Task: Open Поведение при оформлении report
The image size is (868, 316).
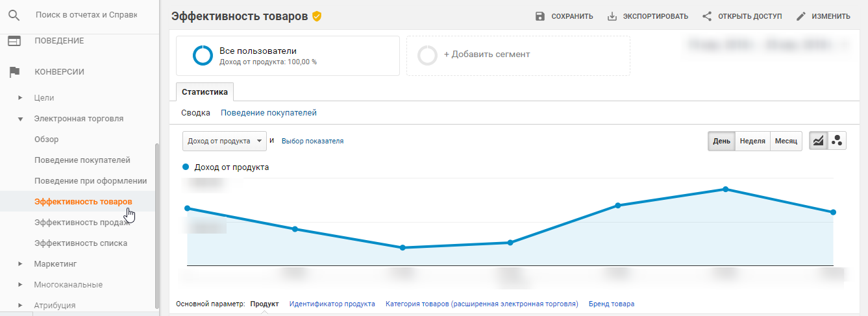Action: point(91,181)
